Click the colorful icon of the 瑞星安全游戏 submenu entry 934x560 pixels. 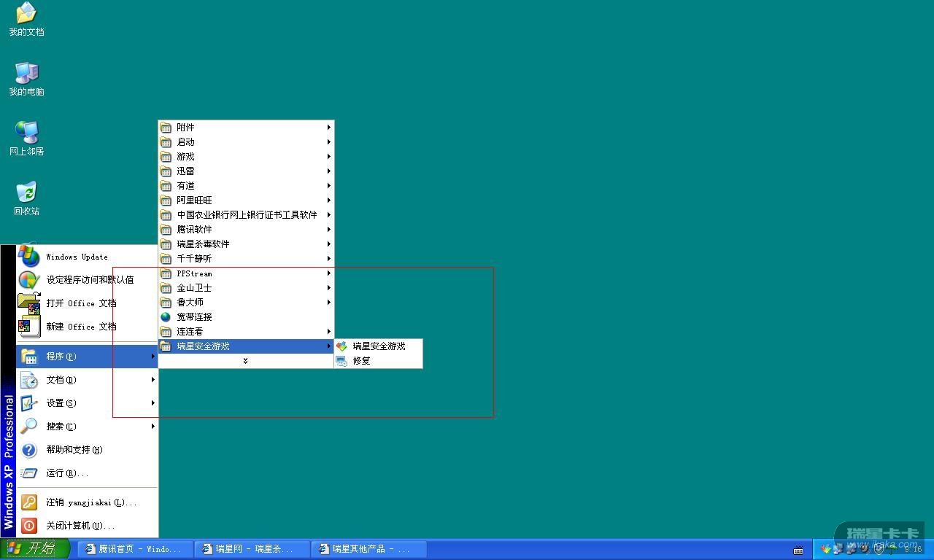click(341, 346)
